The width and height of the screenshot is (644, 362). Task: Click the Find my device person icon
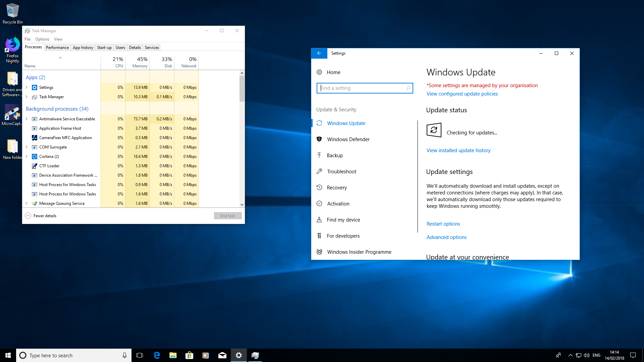319,220
